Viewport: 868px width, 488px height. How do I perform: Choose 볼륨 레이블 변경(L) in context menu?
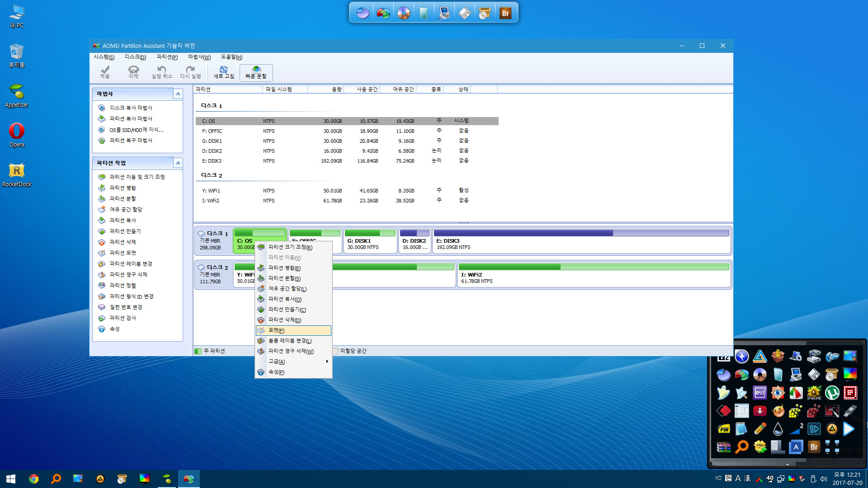293,341
